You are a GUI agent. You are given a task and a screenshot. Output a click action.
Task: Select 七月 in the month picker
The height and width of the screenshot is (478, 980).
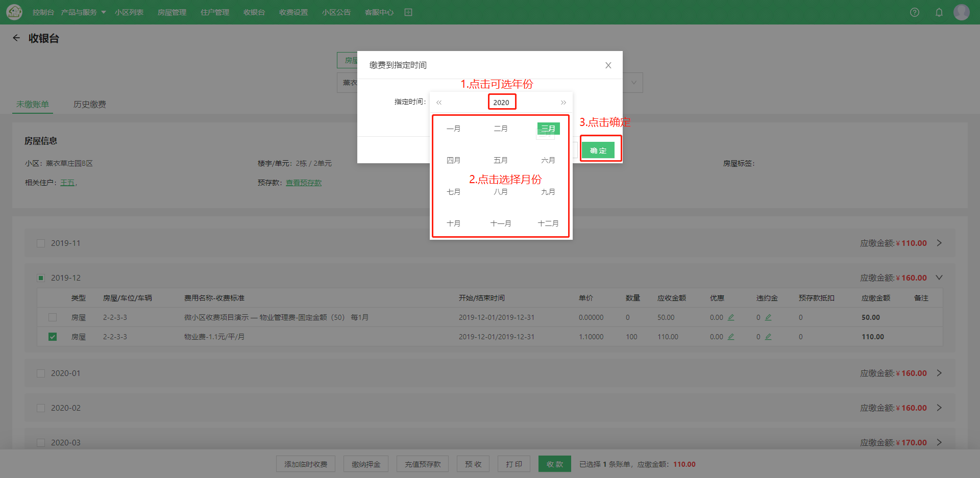[454, 192]
